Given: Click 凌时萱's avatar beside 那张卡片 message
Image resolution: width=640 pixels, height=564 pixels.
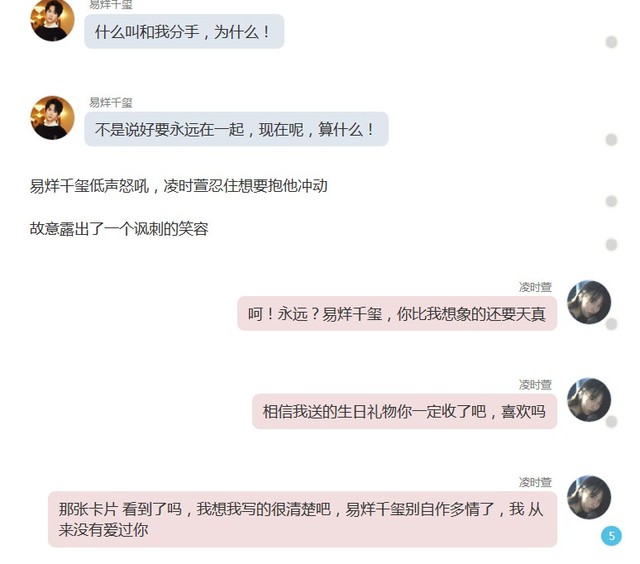Looking at the screenshot, I should click(589, 497).
